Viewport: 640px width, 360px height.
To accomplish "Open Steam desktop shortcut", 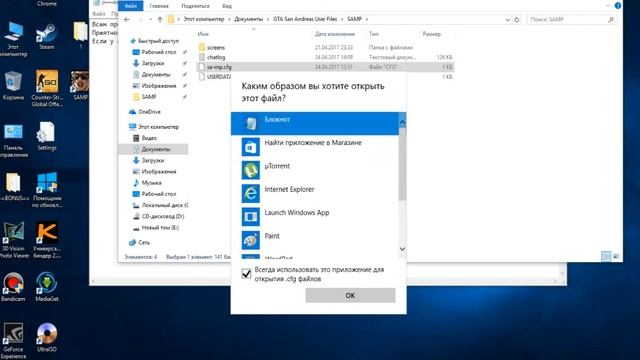I will (47, 36).
